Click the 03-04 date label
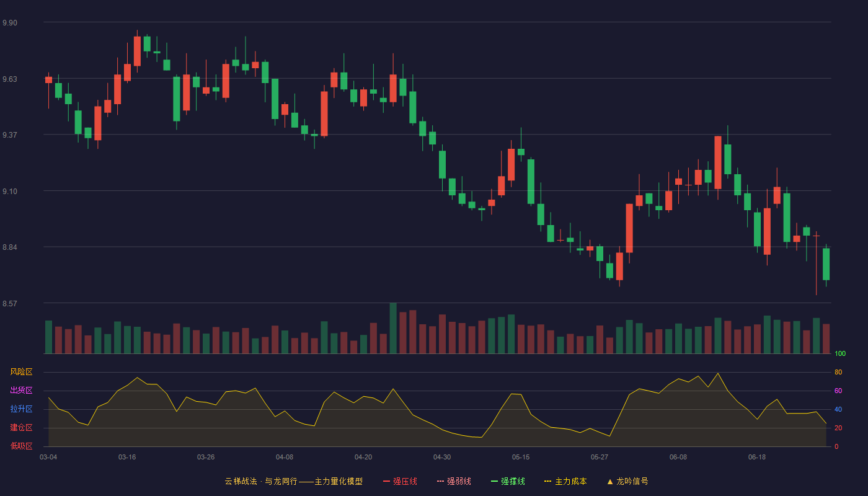The height and width of the screenshot is (496, 868). pos(48,457)
